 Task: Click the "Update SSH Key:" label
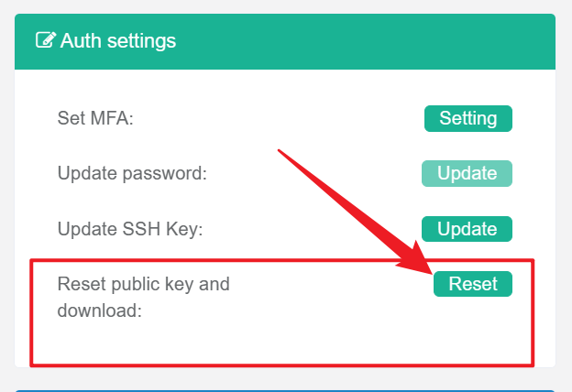(x=129, y=229)
